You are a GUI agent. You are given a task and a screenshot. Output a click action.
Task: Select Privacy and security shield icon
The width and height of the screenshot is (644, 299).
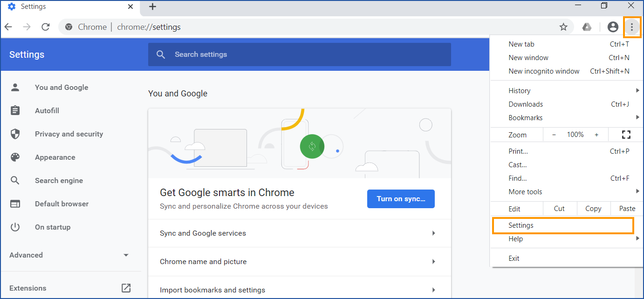click(x=15, y=134)
